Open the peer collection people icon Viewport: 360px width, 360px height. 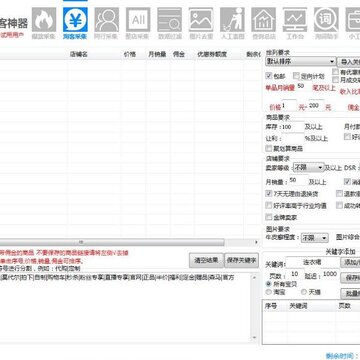point(107,20)
